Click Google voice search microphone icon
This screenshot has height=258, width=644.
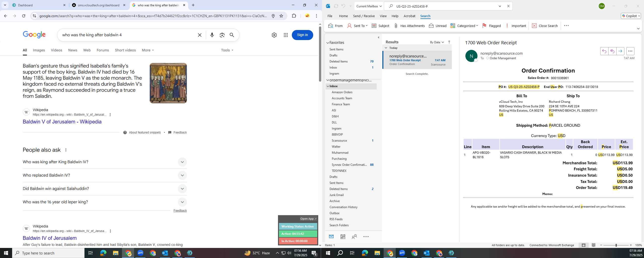tap(212, 35)
